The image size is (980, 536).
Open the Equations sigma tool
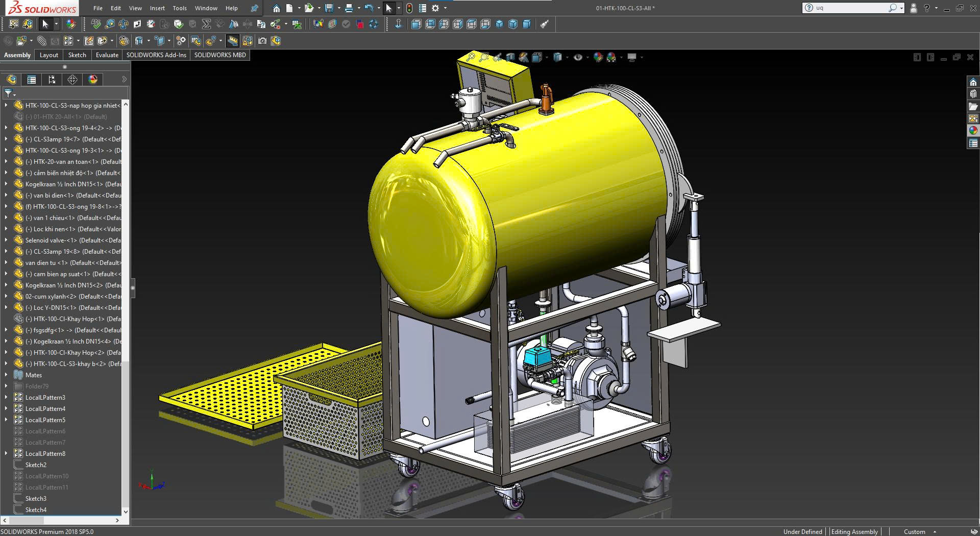click(206, 24)
